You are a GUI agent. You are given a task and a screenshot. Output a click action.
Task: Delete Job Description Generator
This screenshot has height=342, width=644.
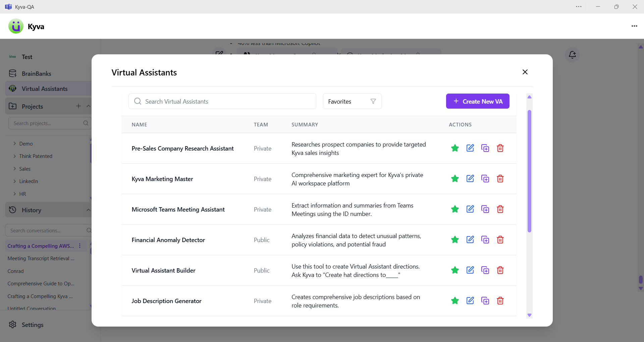point(500,301)
